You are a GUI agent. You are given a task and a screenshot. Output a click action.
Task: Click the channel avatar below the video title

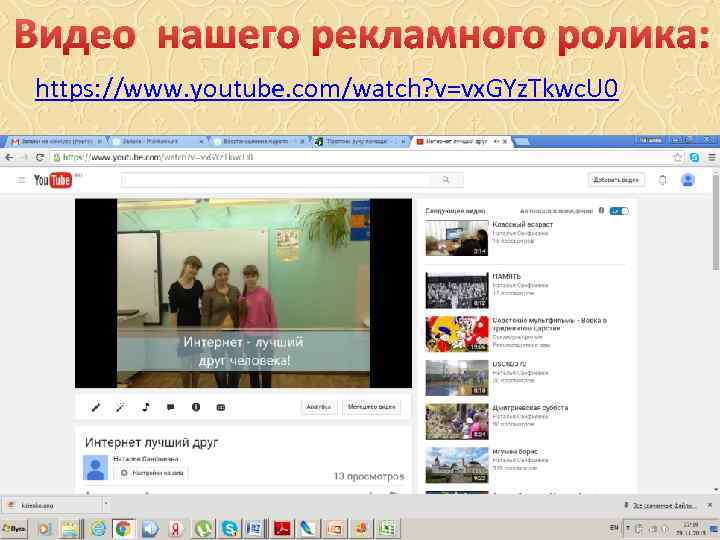pyautogui.click(x=96, y=467)
